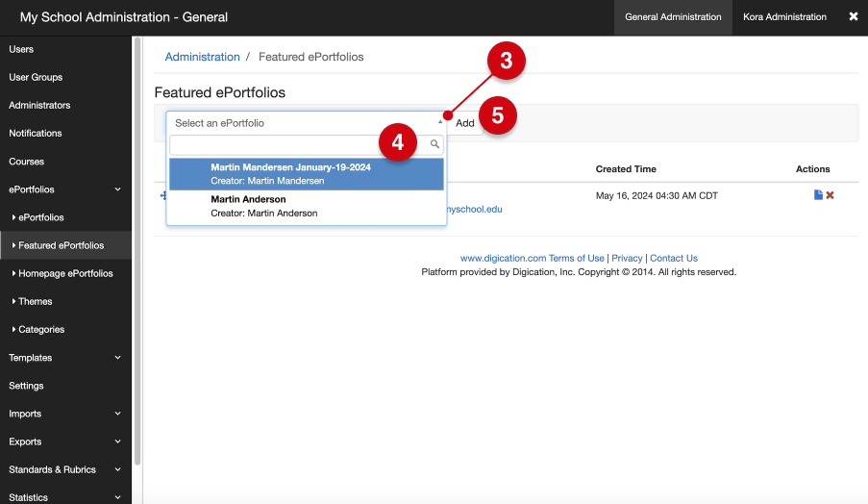Switch to Kora Administration tab
Viewport: 868px width, 504px height.
coord(784,17)
